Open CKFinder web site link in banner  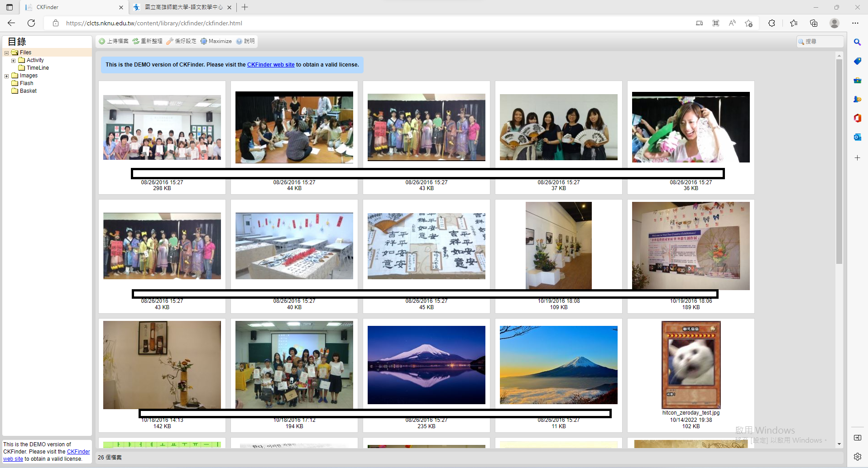pyautogui.click(x=271, y=65)
